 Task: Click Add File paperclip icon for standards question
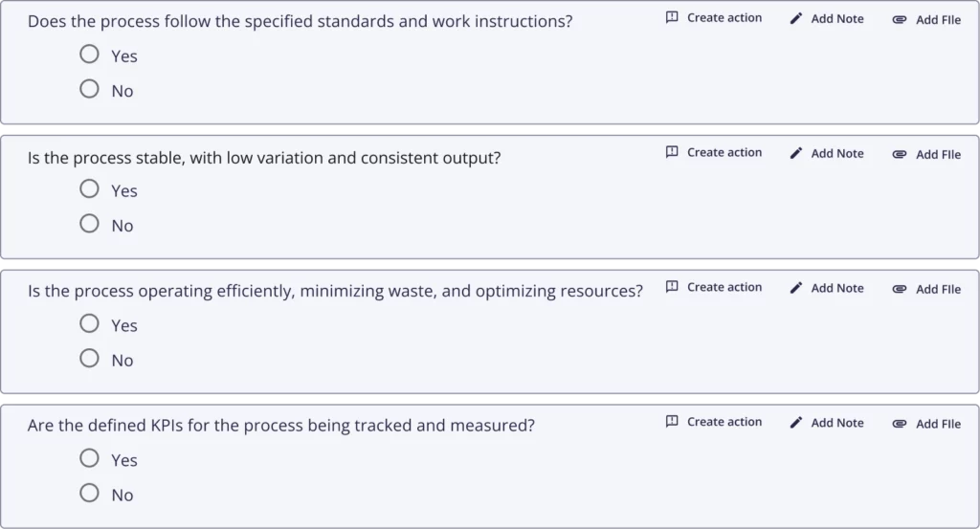pyautogui.click(x=900, y=20)
